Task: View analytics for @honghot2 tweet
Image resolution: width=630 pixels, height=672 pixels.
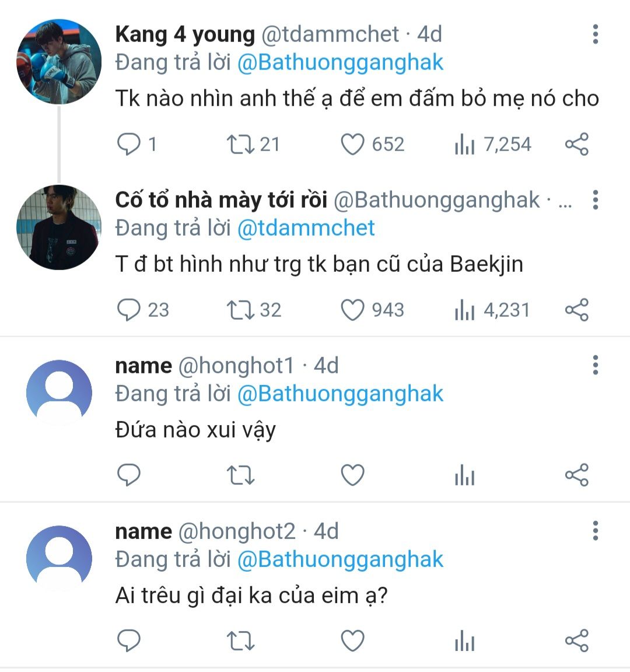Action: point(464,641)
